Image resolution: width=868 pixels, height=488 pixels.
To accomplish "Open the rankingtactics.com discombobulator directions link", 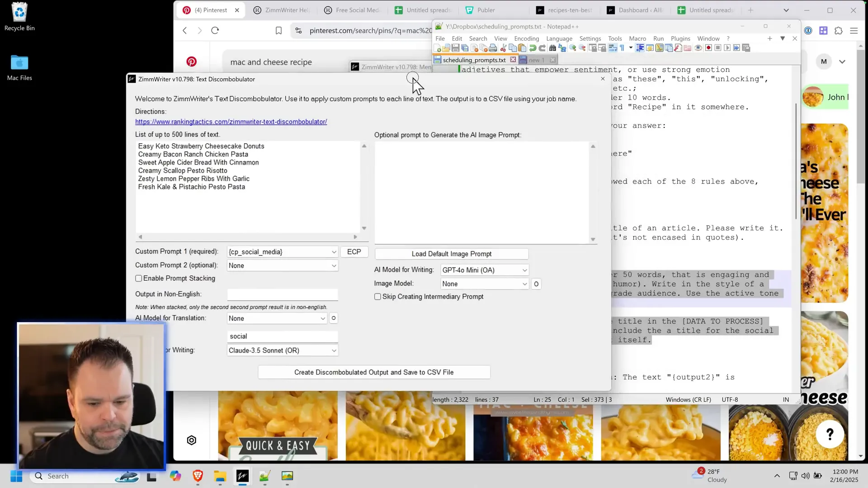I will tap(231, 122).
